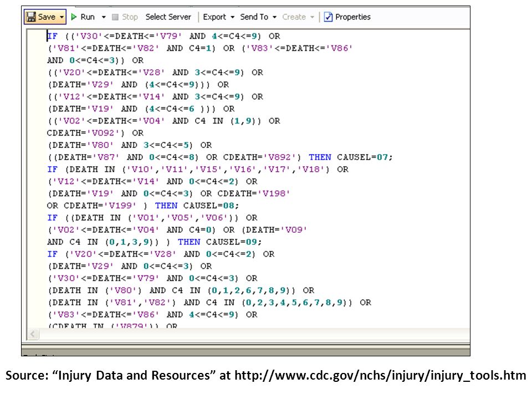This screenshot has width=532, height=399.
Task: Click the string 'V01' in the code
Action: pos(146,218)
